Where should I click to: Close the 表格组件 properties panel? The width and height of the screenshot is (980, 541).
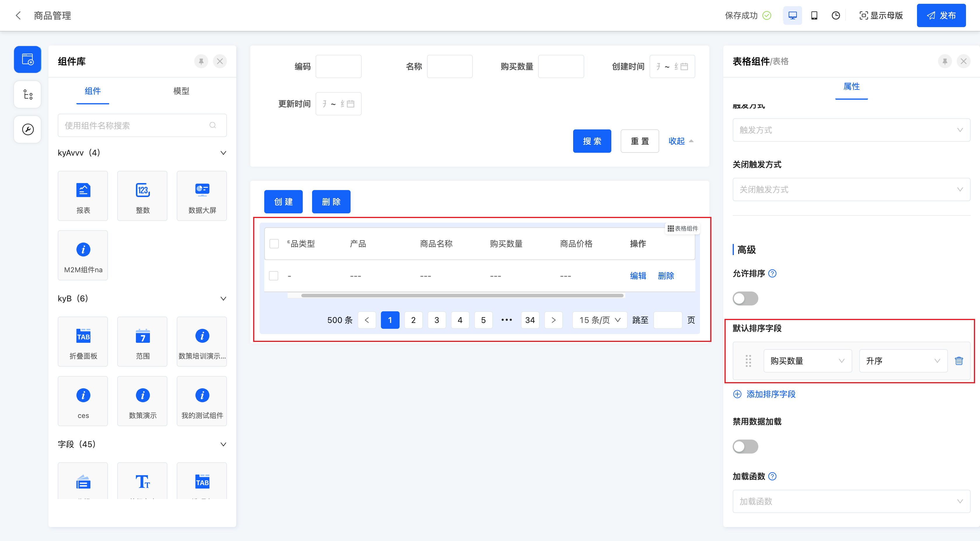(x=964, y=61)
